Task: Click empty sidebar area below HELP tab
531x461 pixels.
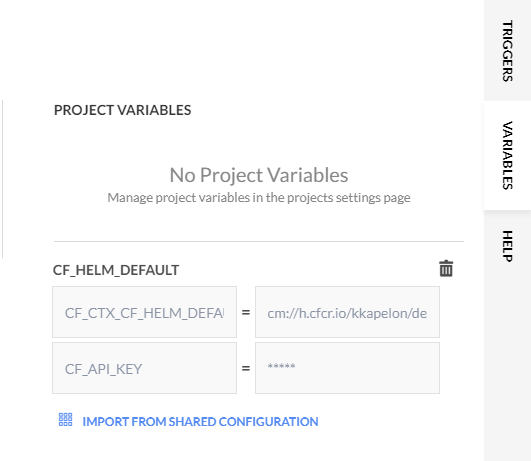Action: (x=507, y=371)
